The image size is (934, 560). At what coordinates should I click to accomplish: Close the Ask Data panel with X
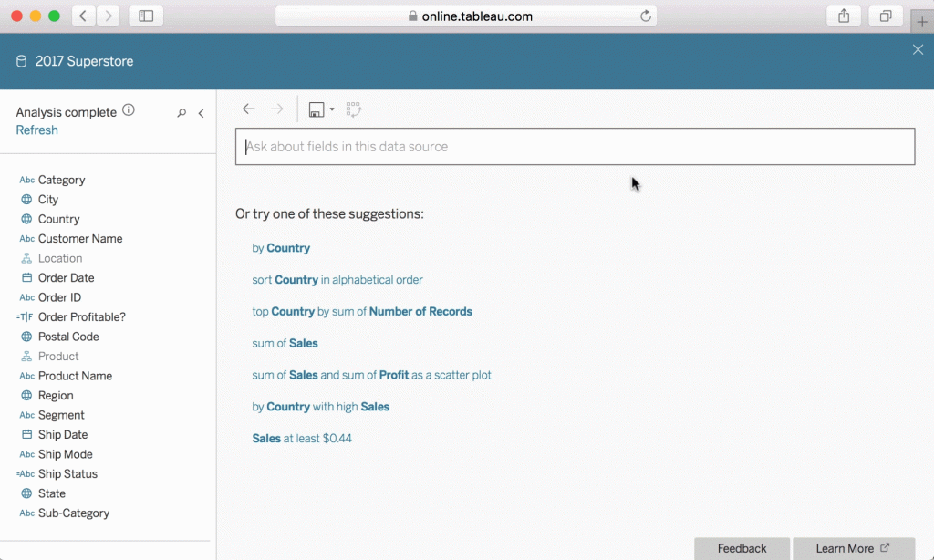[x=918, y=49]
